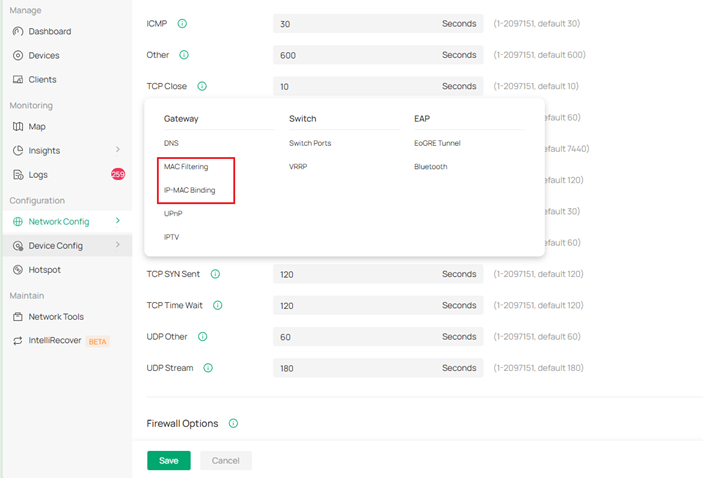Open MAC Filtering in Gateway menu

pyautogui.click(x=186, y=167)
